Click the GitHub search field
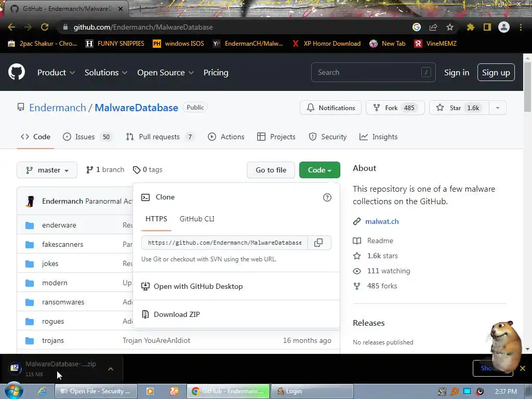 373,72
